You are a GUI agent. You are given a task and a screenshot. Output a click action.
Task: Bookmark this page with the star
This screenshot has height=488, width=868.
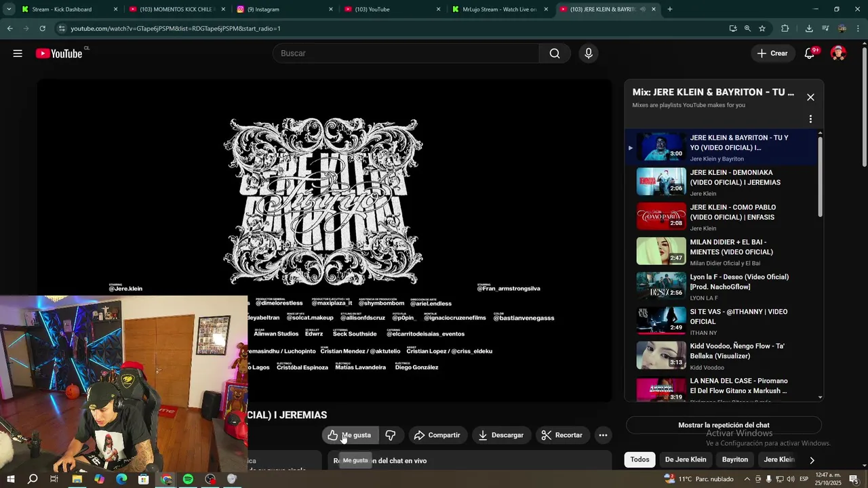(762, 28)
